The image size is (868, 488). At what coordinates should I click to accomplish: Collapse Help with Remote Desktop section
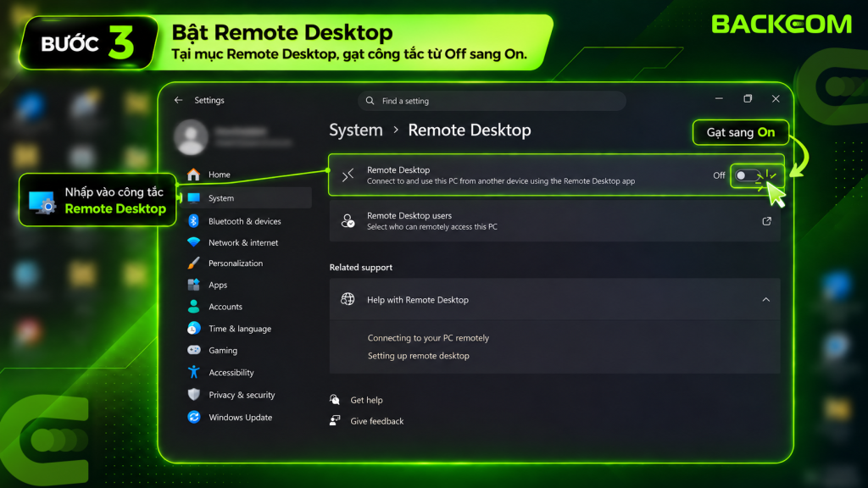tap(766, 300)
